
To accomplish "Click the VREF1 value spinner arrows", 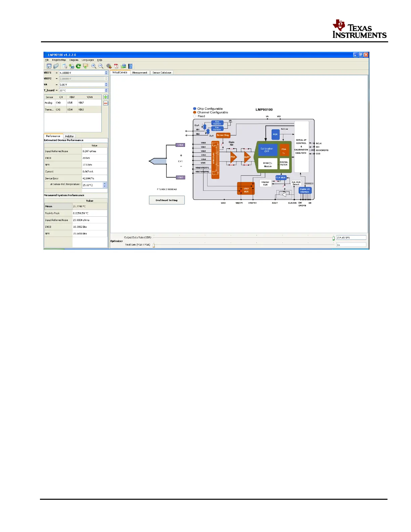I will [x=106, y=73].
